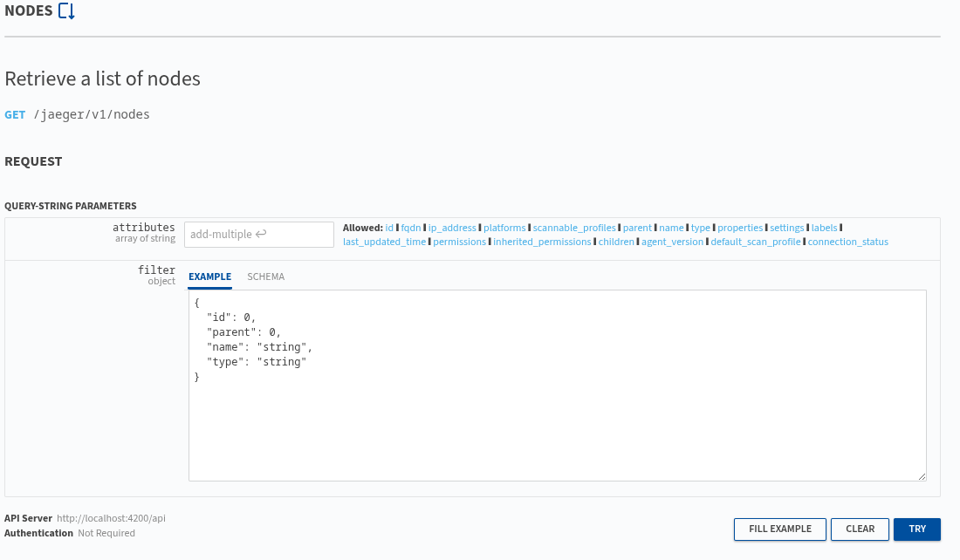Image resolution: width=960 pixels, height=560 pixels.
Task: Switch to the SCHEMA tab
Action: [265, 277]
